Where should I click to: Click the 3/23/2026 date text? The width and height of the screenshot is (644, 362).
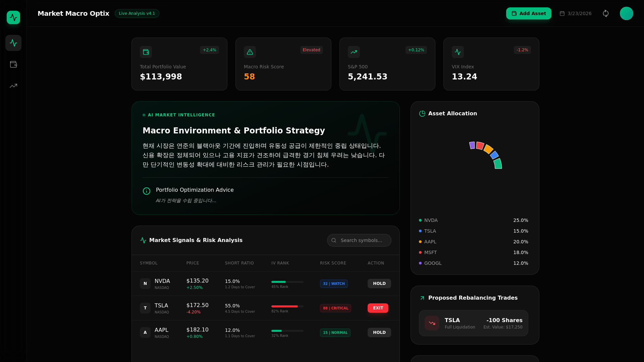(579, 13)
